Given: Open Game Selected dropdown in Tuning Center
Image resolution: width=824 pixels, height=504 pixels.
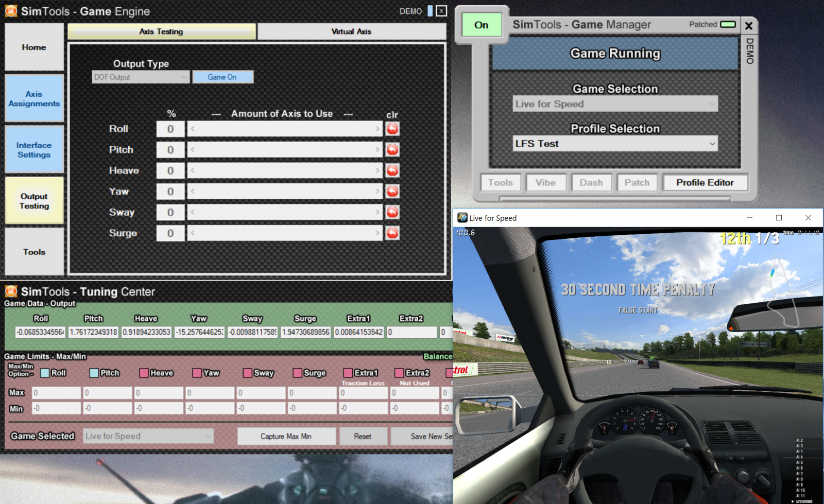Looking at the screenshot, I should click(x=148, y=436).
